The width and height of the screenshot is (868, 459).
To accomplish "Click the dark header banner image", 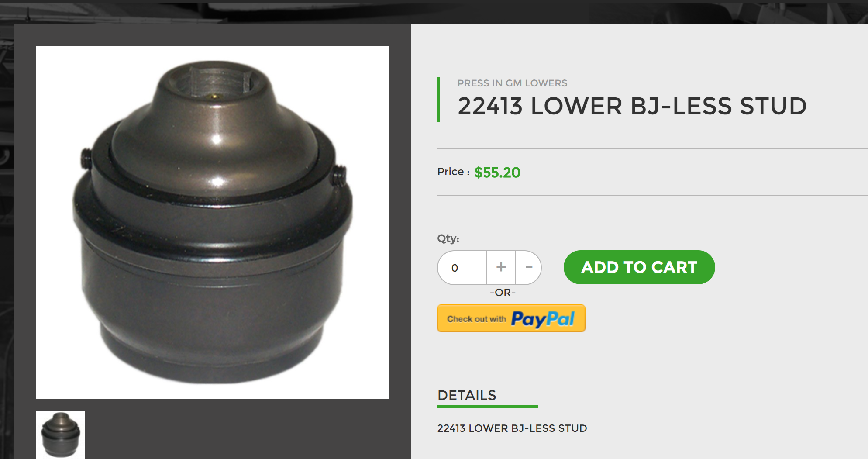I will tap(434, 12).
